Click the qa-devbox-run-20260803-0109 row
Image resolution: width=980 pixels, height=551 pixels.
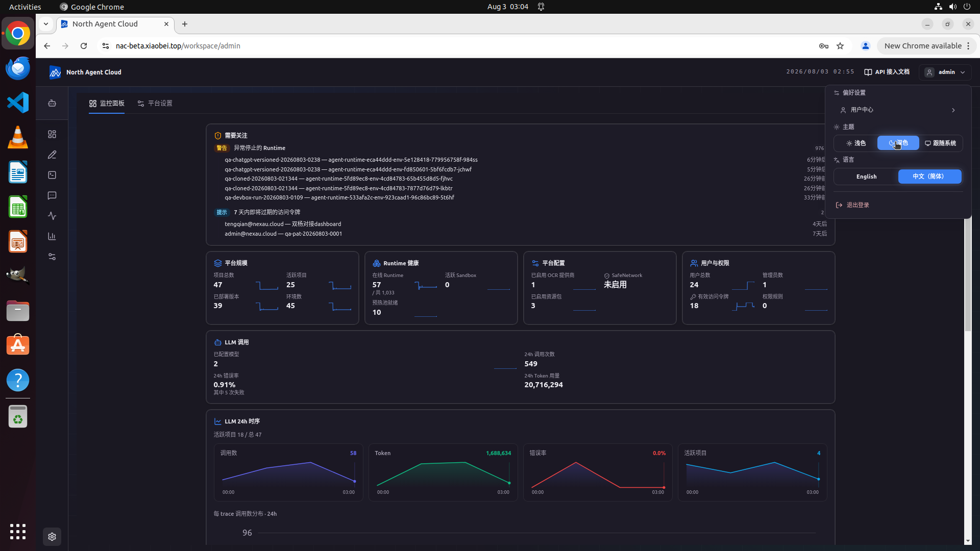[525, 197]
